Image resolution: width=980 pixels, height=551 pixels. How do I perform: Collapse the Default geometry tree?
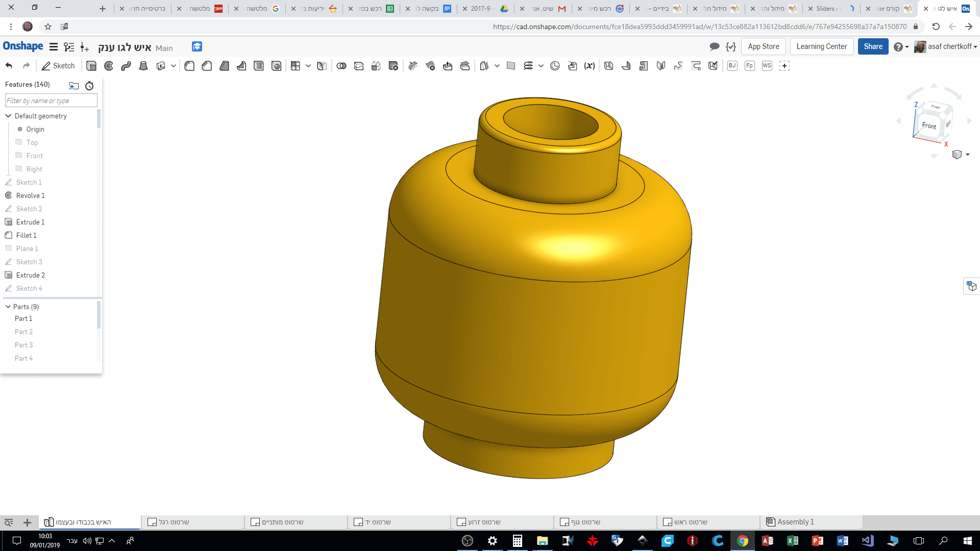pyautogui.click(x=8, y=116)
